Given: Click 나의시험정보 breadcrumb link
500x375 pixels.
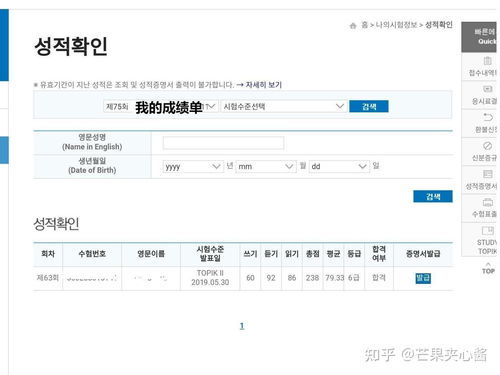Looking at the screenshot, I should point(396,25).
